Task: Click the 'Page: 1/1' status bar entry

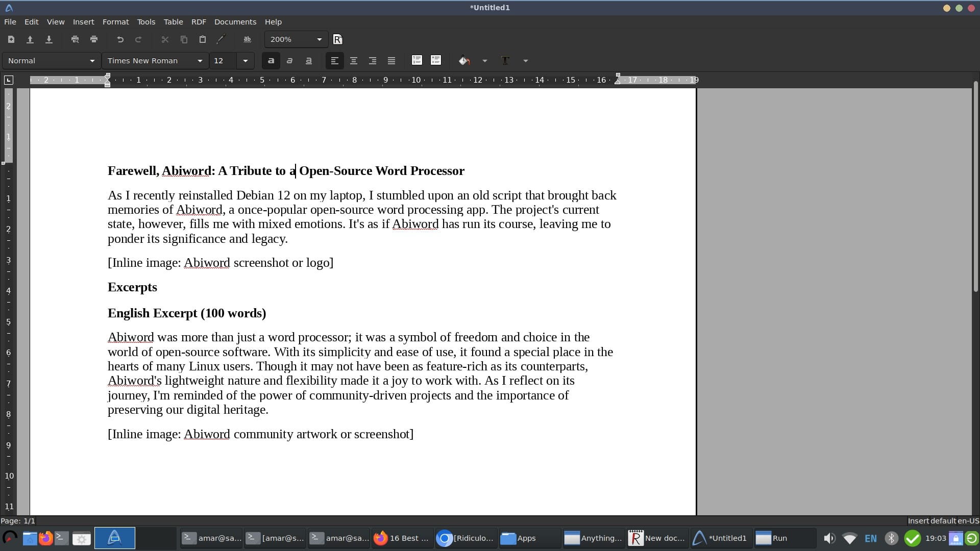Action: (18, 521)
